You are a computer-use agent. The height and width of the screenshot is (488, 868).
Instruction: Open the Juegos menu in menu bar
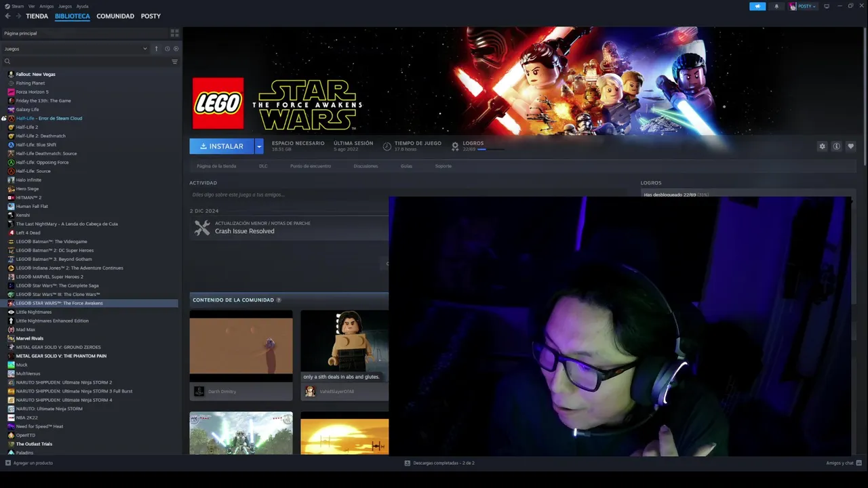pos(65,6)
